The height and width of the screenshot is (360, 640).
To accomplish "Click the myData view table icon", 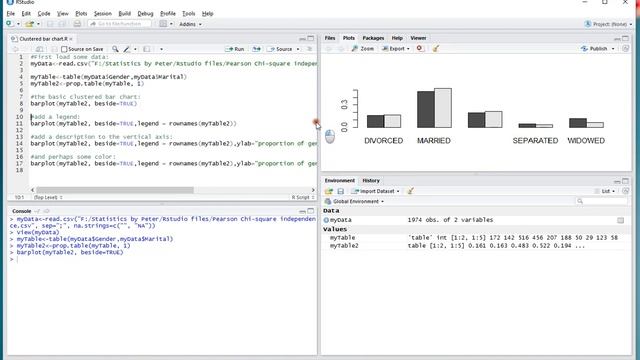I will (620, 220).
